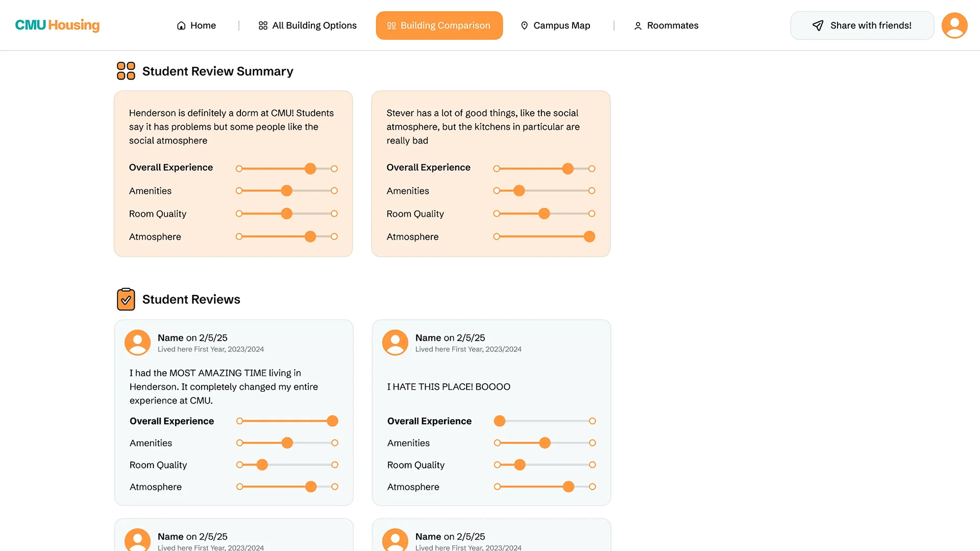Click the avatar on the 'I HATE THIS PLACE' review

tap(395, 342)
